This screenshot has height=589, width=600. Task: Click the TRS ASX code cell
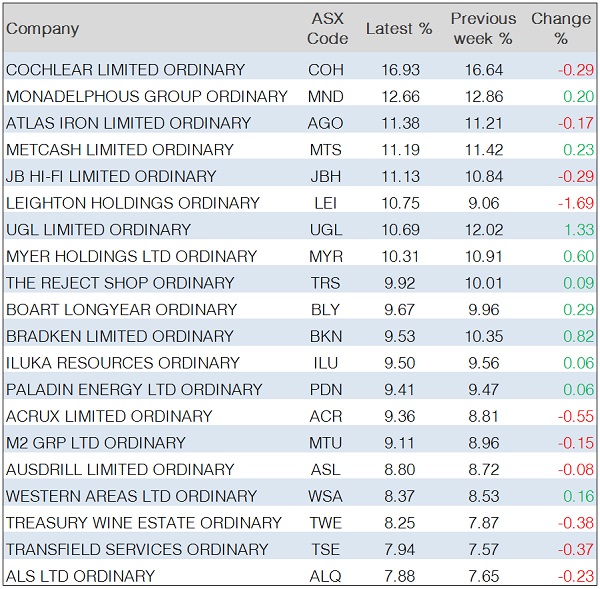(x=326, y=283)
